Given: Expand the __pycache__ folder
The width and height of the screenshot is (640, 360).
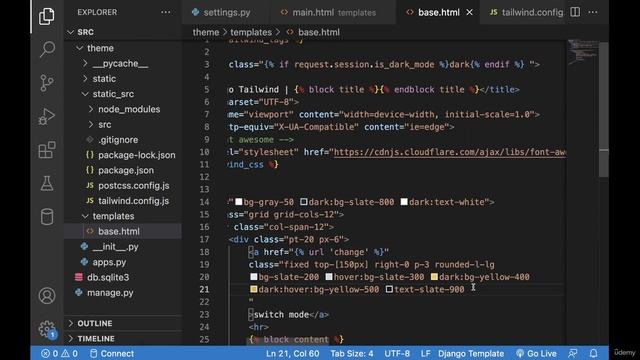Looking at the screenshot, I should (x=120, y=64).
